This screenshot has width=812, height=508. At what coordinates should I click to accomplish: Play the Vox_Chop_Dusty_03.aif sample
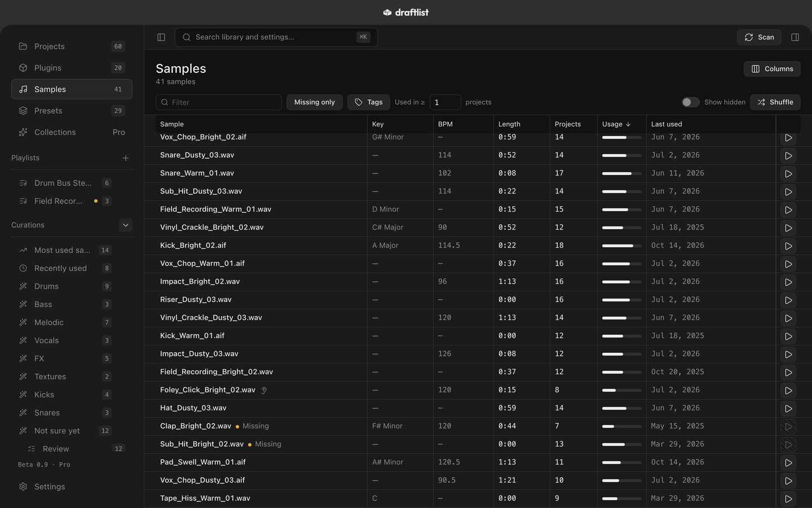788,481
